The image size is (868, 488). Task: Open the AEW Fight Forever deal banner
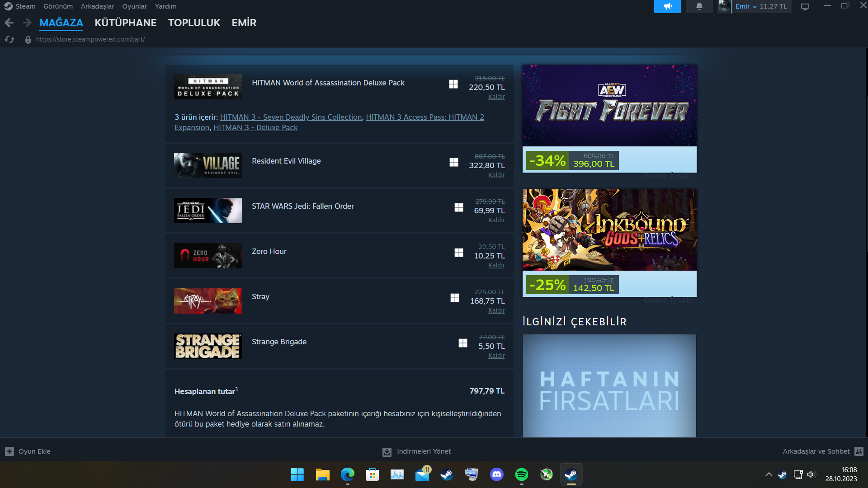(x=609, y=106)
